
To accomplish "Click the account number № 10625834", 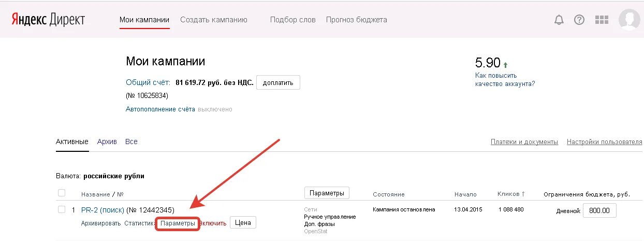I will coord(147,96).
